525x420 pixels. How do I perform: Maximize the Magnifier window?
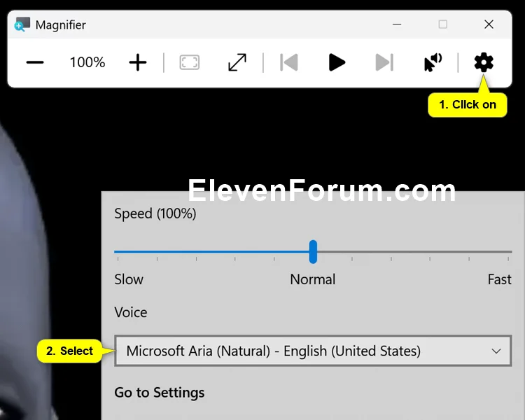point(443,24)
